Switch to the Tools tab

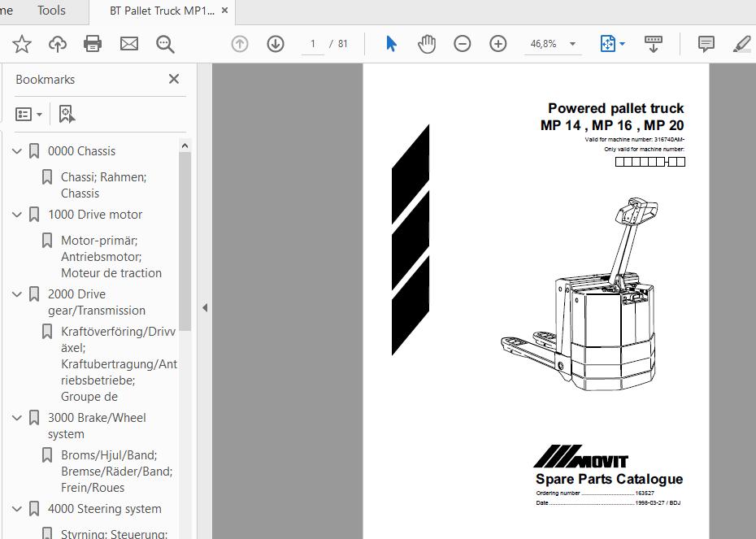(51, 11)
